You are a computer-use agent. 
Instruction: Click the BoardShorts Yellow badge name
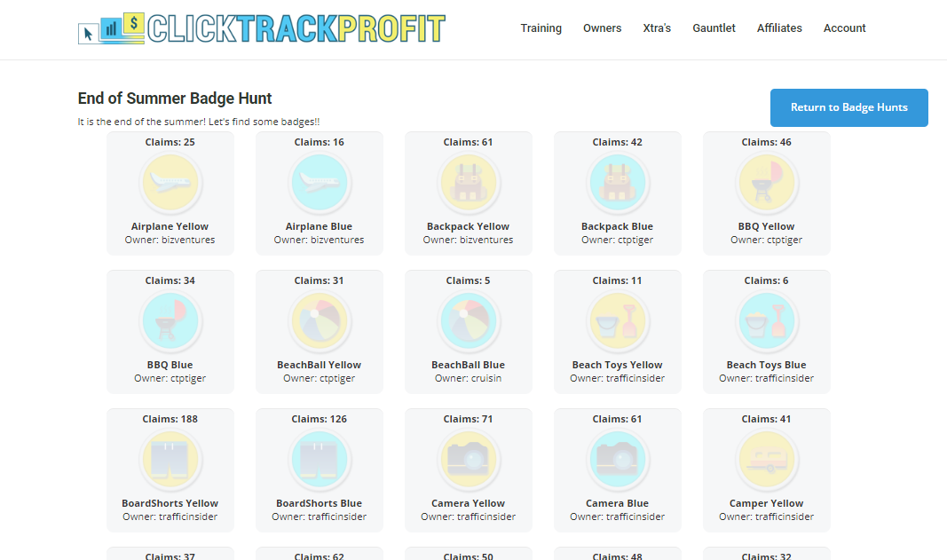click(170, 503)
